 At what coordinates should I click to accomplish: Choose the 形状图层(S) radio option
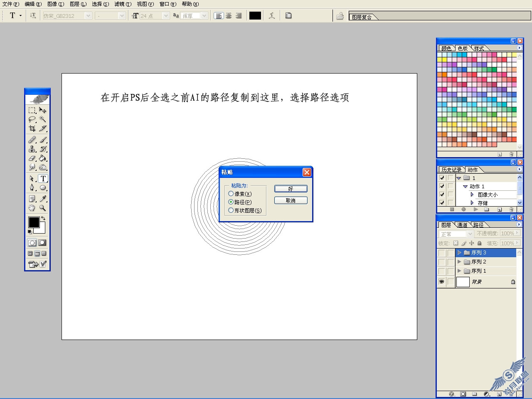tap(245, 210)
